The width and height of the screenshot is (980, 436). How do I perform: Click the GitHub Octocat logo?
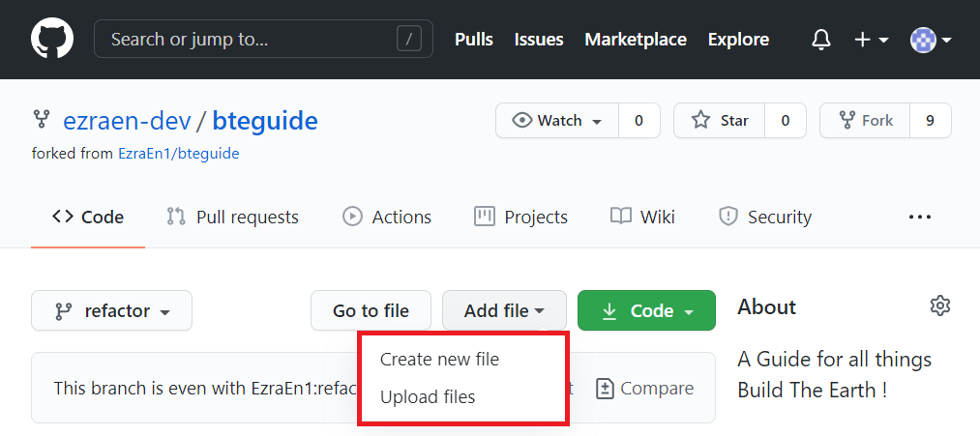click(x=52, y=40)
